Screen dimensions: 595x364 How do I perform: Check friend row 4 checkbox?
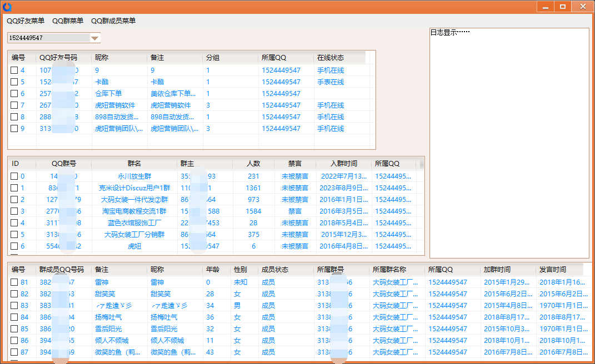(14, 70)
